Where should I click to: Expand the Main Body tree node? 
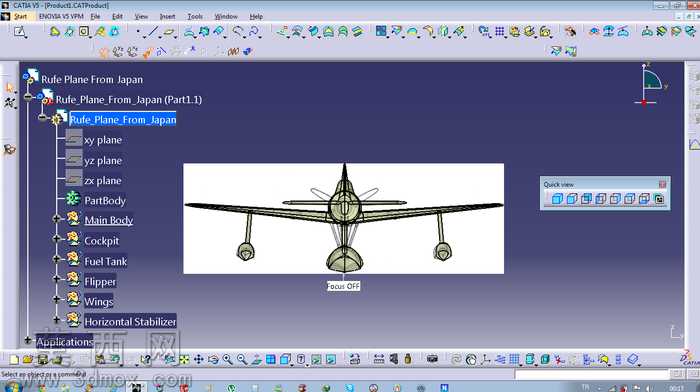[56, 219]
